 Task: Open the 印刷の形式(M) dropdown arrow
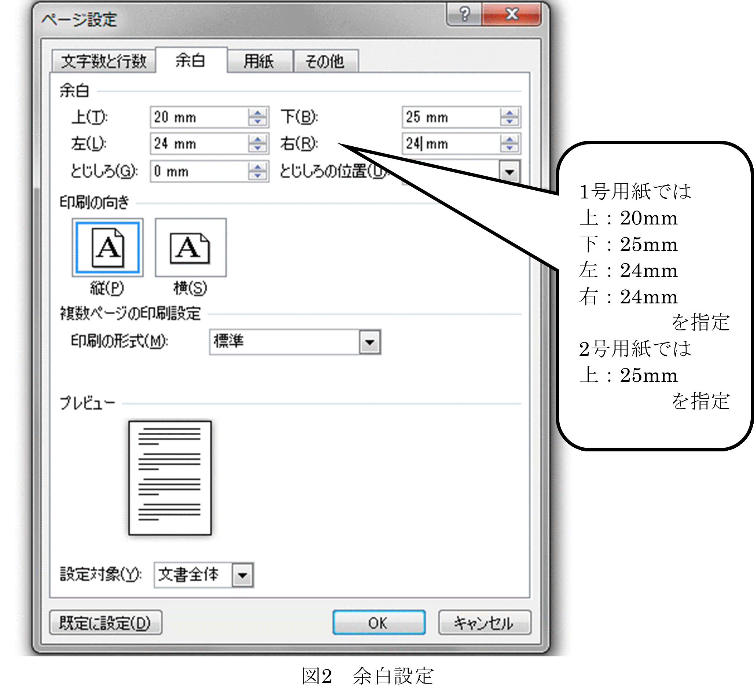click(370, 342)
